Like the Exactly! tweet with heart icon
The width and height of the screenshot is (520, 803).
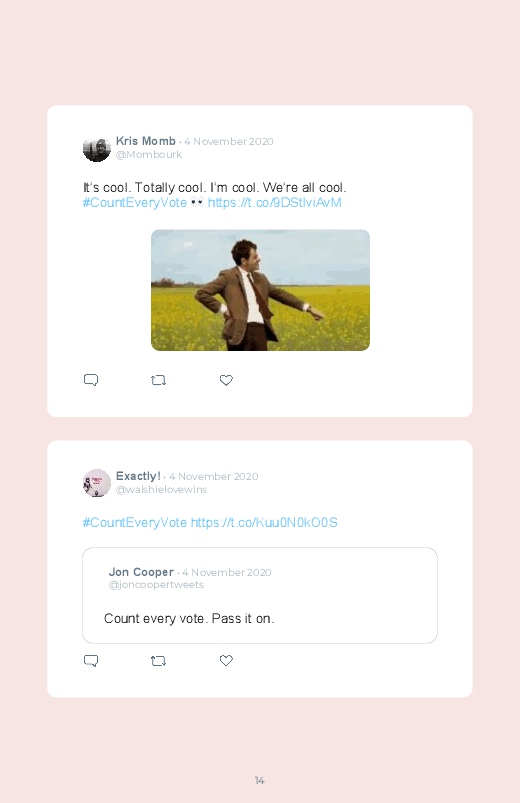click(x=226, y=661)
